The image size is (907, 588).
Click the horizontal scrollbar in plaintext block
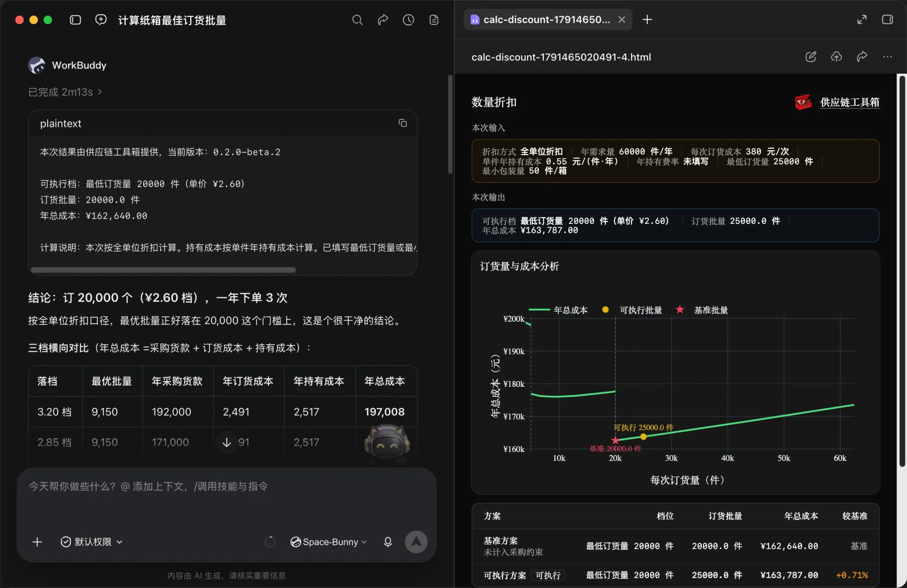[163, 270]
